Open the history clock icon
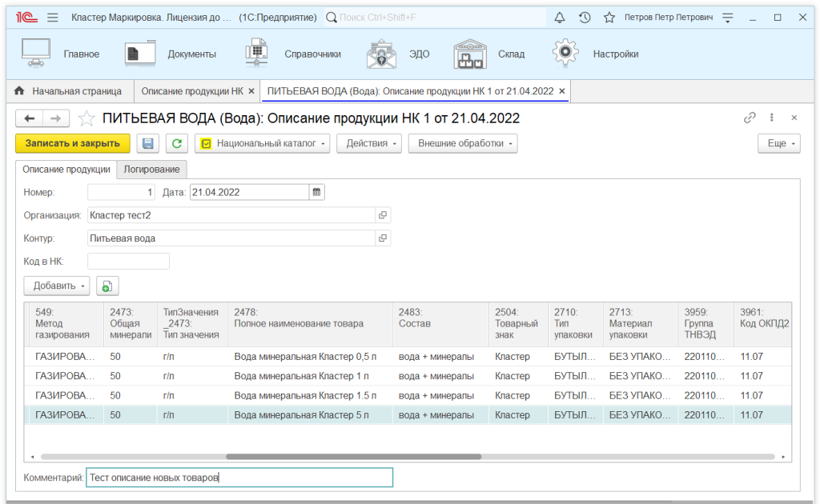This screenshot has width=820, height=504. tap(585, 18)
